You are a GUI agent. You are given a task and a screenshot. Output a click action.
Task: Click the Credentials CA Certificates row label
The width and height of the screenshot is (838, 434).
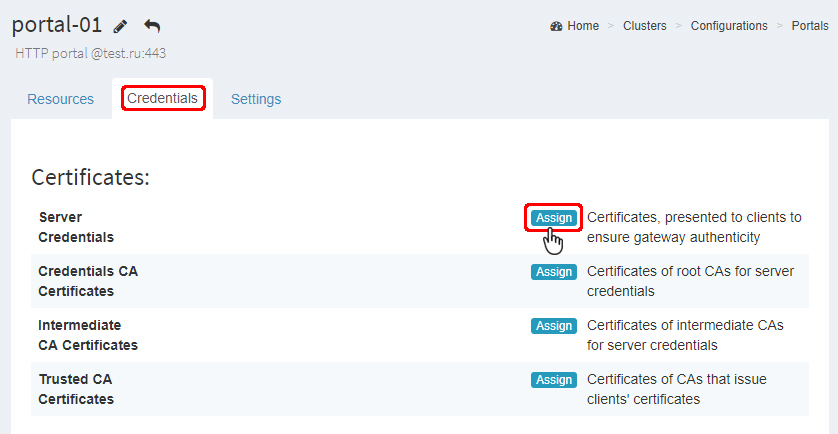[x=90, y=281]
